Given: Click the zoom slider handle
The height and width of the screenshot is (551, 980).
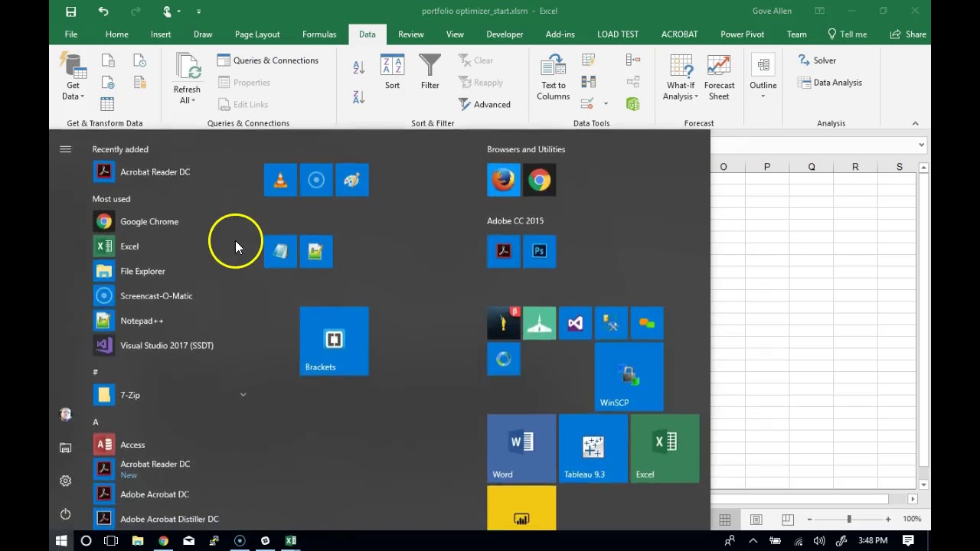Looking at the screenshot, I should pos(848,519).
